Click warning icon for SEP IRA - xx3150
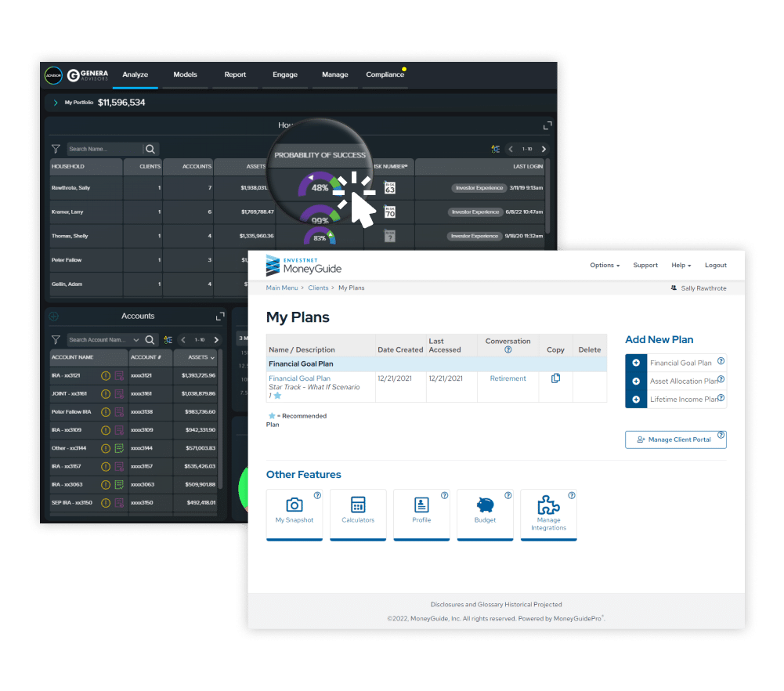This screenshot has width=784, height=691. [106, 503]
